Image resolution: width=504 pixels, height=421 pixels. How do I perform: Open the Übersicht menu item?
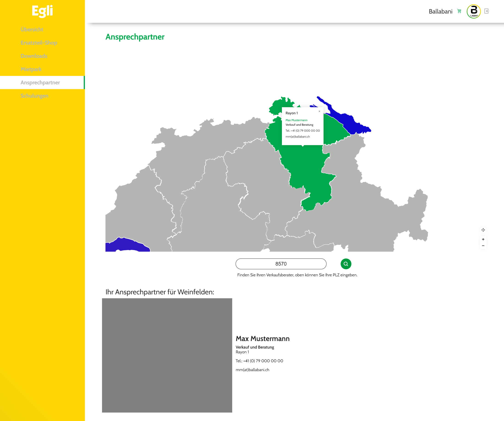tap(32, 29)
